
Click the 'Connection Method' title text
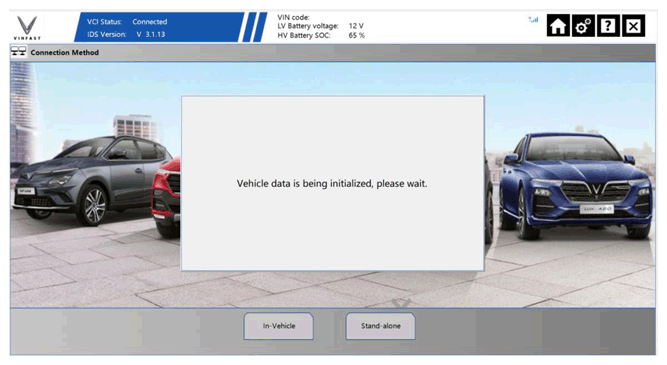click(65, 52)
